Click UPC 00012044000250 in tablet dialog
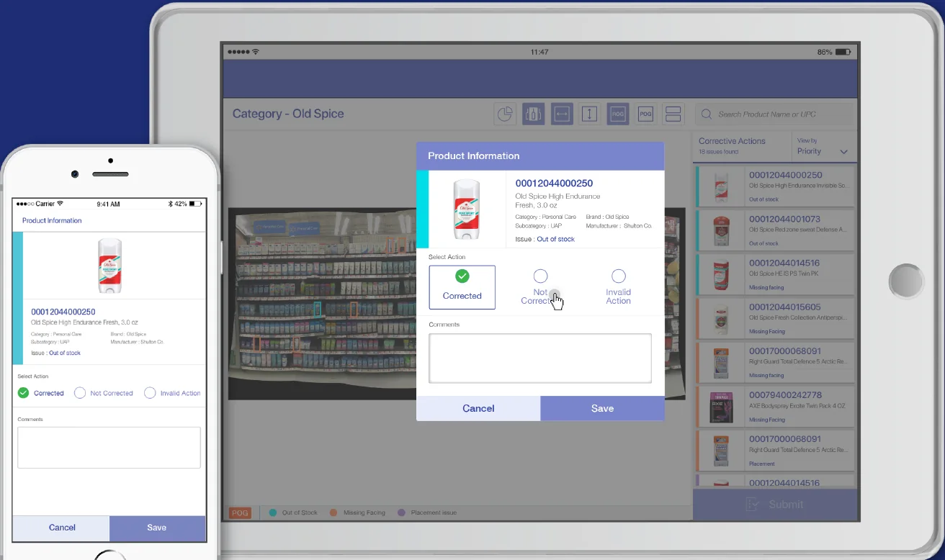945x560 pixels. 554,184
